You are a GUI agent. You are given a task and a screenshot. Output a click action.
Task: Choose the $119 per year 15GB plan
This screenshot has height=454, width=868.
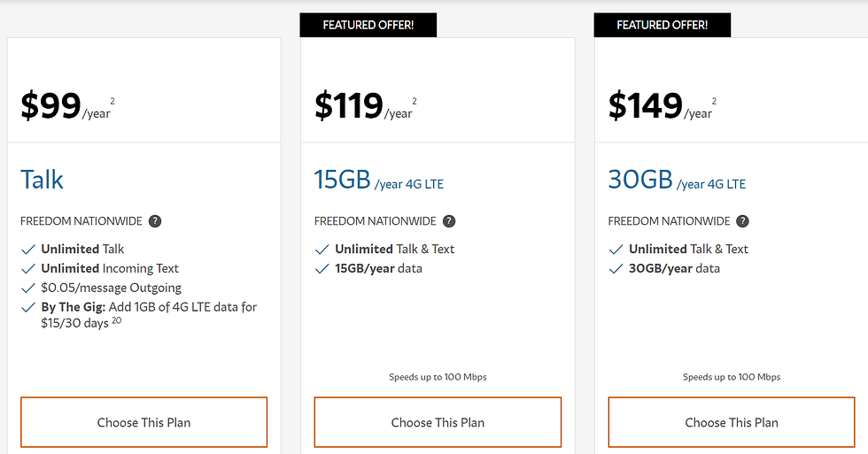point(438,422)
